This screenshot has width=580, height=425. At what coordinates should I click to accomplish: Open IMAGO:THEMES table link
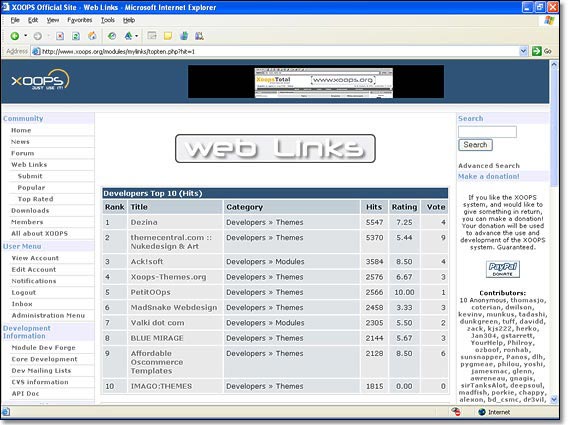(x=161, y=386)
